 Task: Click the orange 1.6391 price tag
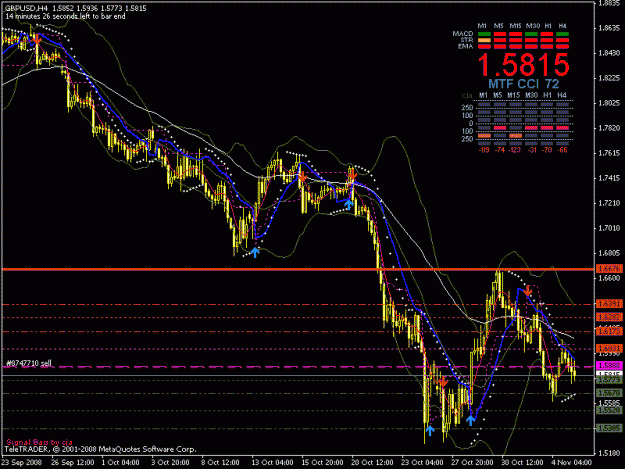click(x=609, y=304)
